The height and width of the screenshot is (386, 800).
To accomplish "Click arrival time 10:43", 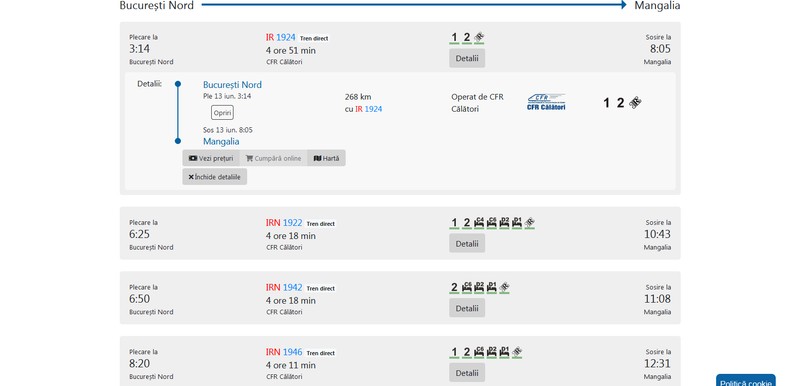I will 658,235.
